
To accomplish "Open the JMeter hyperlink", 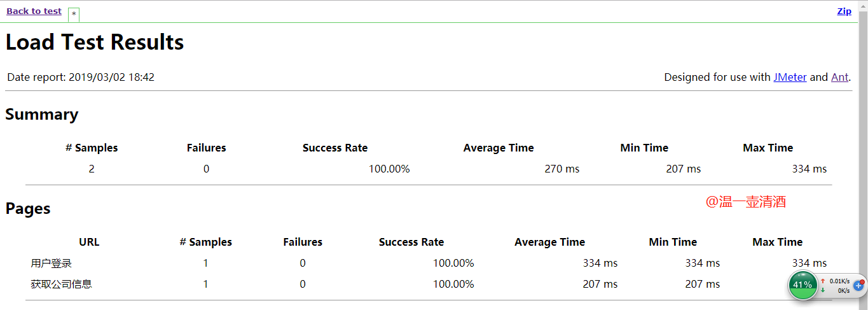I will point(790,77).
